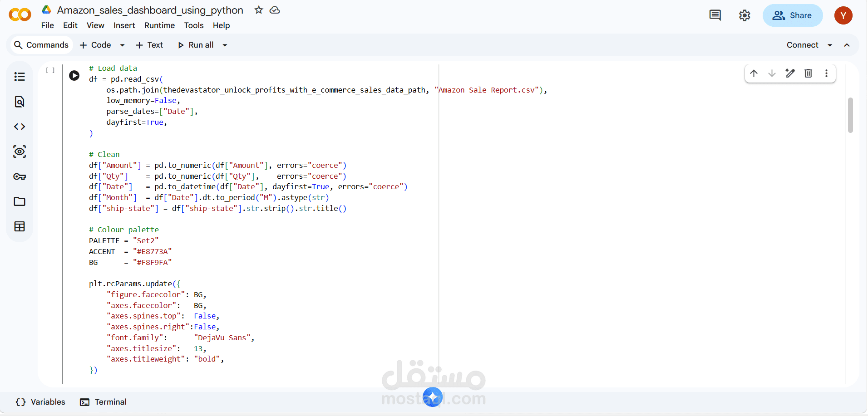Image resolution: width=868 pixels, height=416 pixels.
Task: Open the table of contents sidebar icon
Action: [x=20, y=77]
